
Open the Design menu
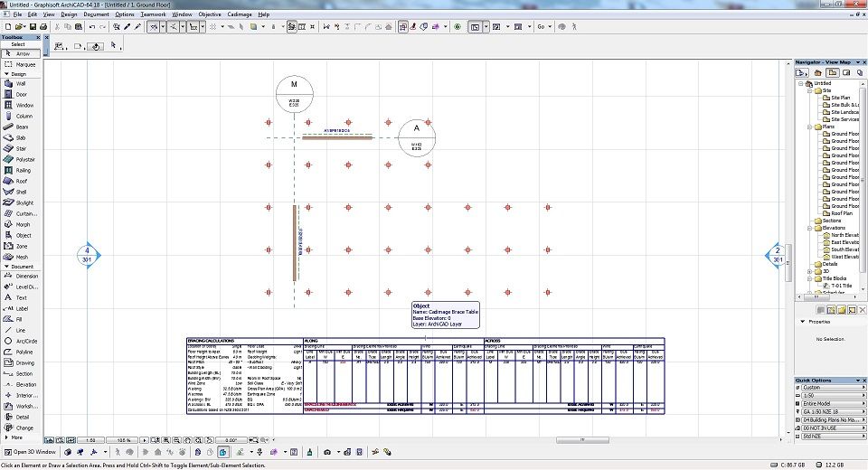[x=69, y=14]
